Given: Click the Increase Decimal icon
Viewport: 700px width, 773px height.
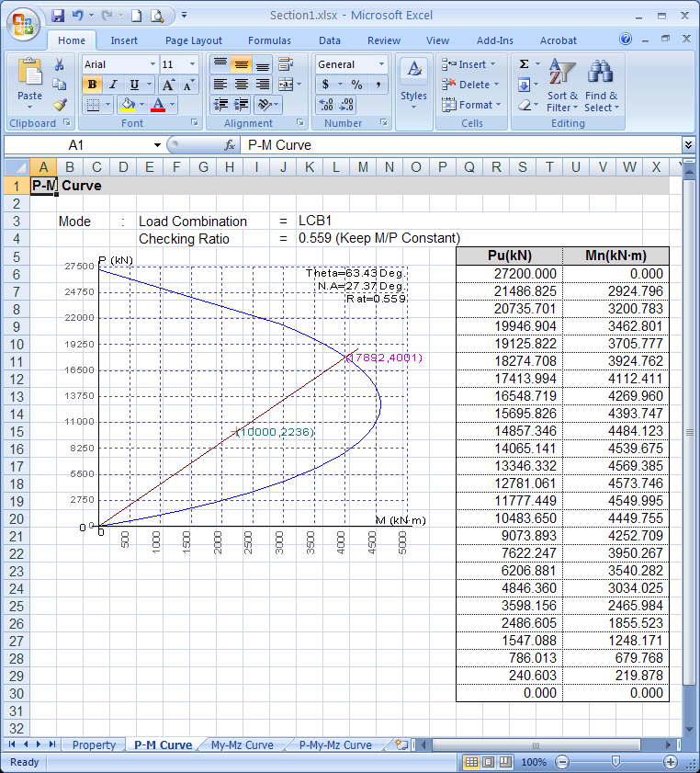Looking at the screenshot, I should tap(327, 105).
